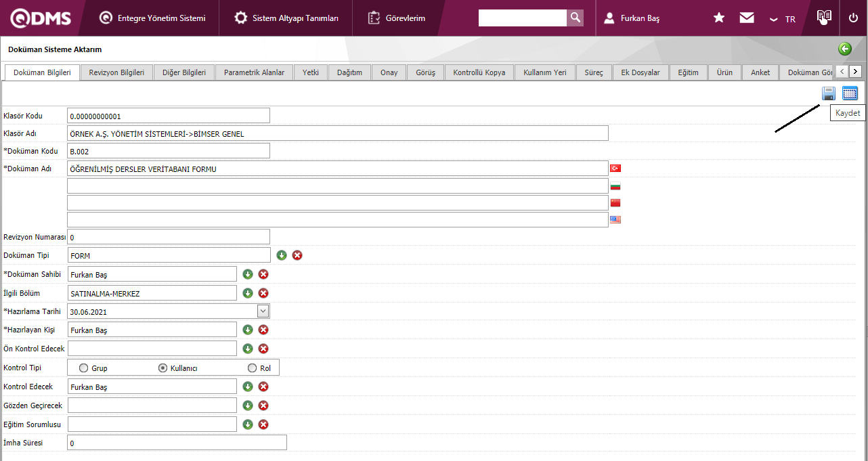Image resolution: width=868 pixels, height=461 pixels.
Task: Click the green back arrow icon
Action: 844,49
